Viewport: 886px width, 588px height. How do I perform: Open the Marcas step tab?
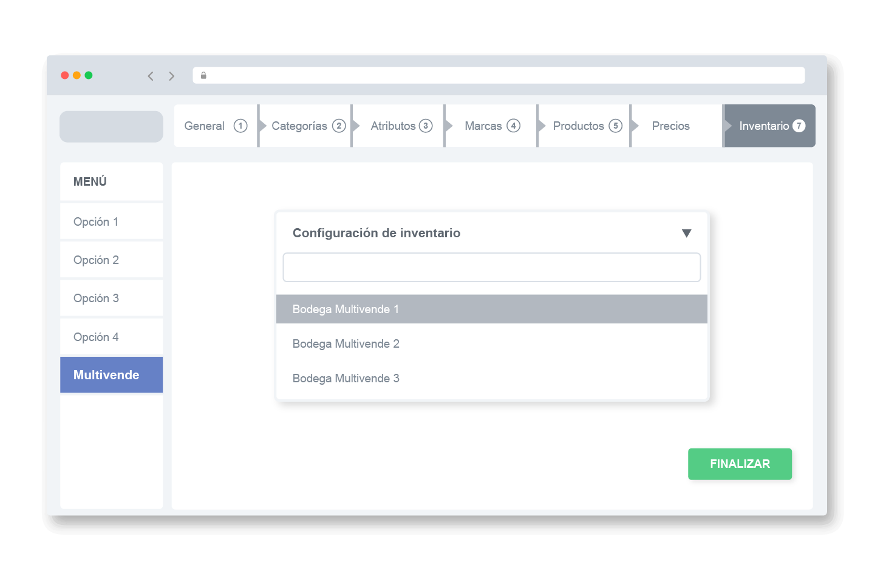click(x=491, y=126)
